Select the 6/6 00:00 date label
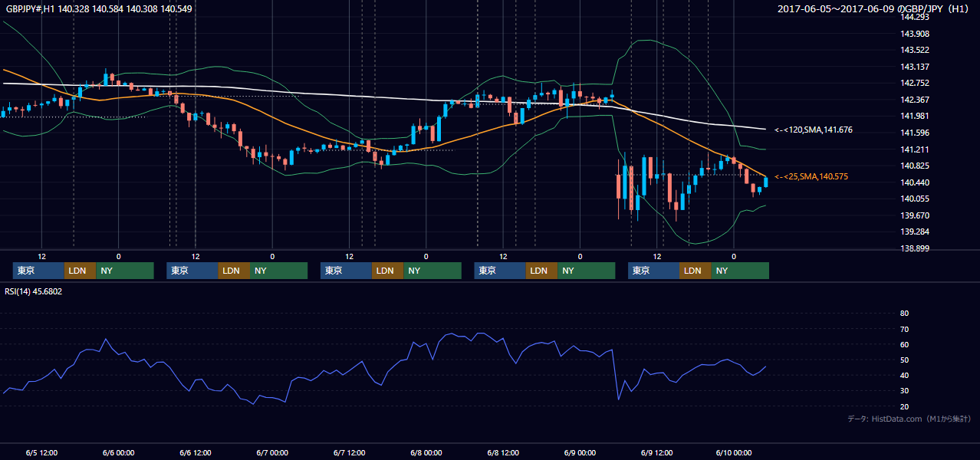The image size is (980, 460). pyautogui.click(x=118, y=452)
